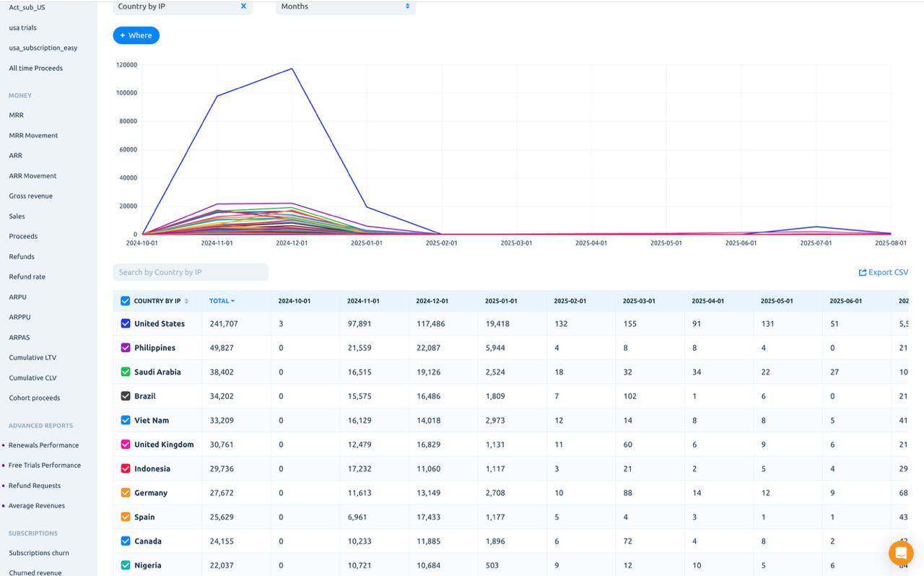Select the Subscriptions churn report
The height and width of the screenshot is (576, 924).
38,553
